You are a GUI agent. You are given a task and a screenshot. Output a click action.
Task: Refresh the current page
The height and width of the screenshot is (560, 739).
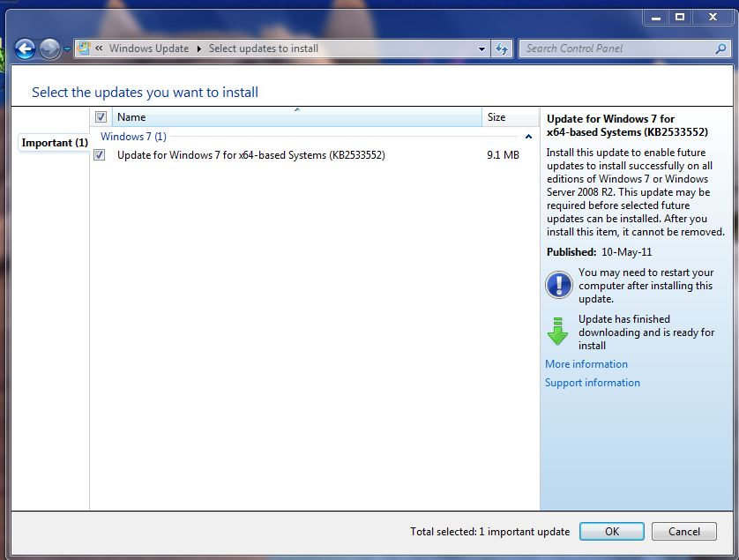[501, 49]
